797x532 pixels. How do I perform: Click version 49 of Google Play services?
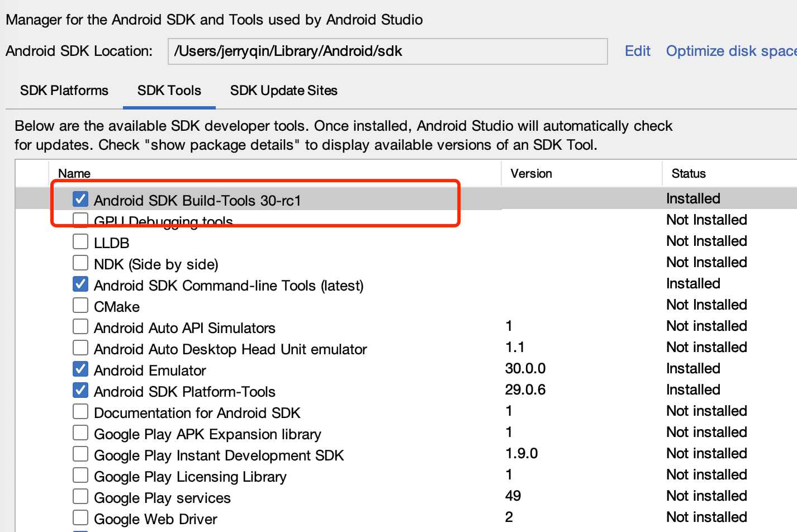pos(513,496)
